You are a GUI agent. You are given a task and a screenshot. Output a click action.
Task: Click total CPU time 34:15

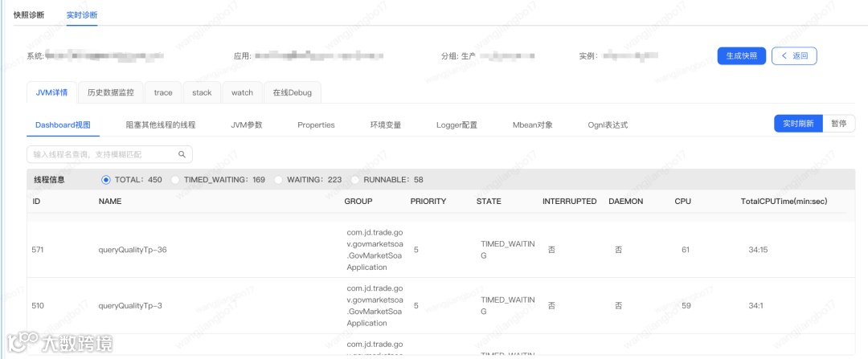tap(758, 250)
